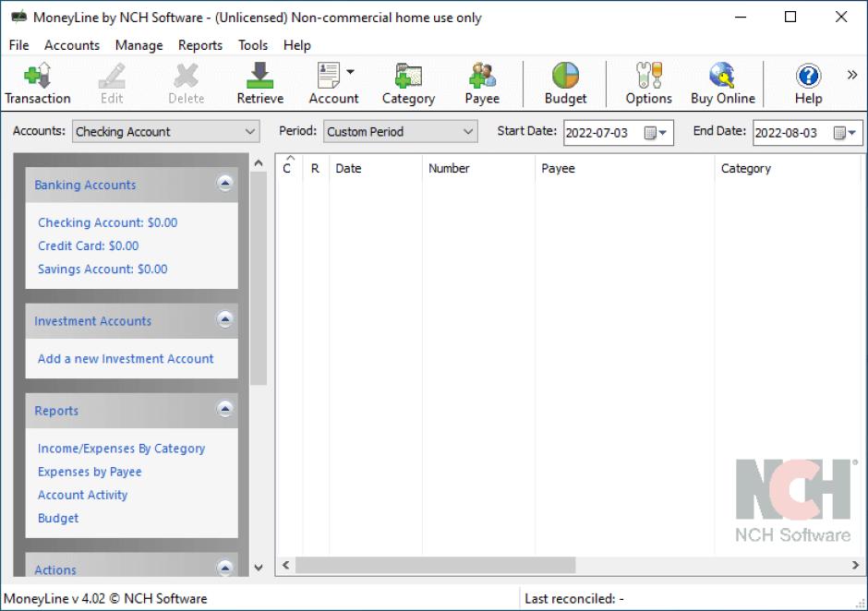Open Checking Account: $0.00 link
868x611 pixels.
pos(107,222)
